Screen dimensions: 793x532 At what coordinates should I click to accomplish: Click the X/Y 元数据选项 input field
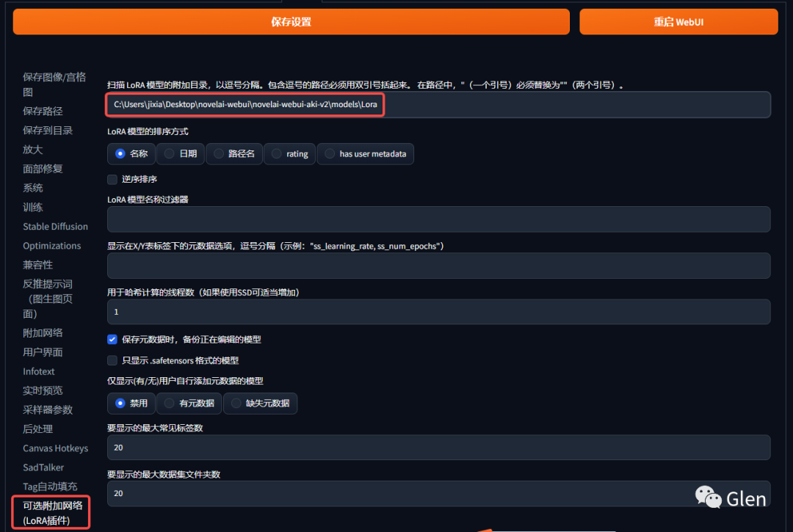[x=438, y=266]
